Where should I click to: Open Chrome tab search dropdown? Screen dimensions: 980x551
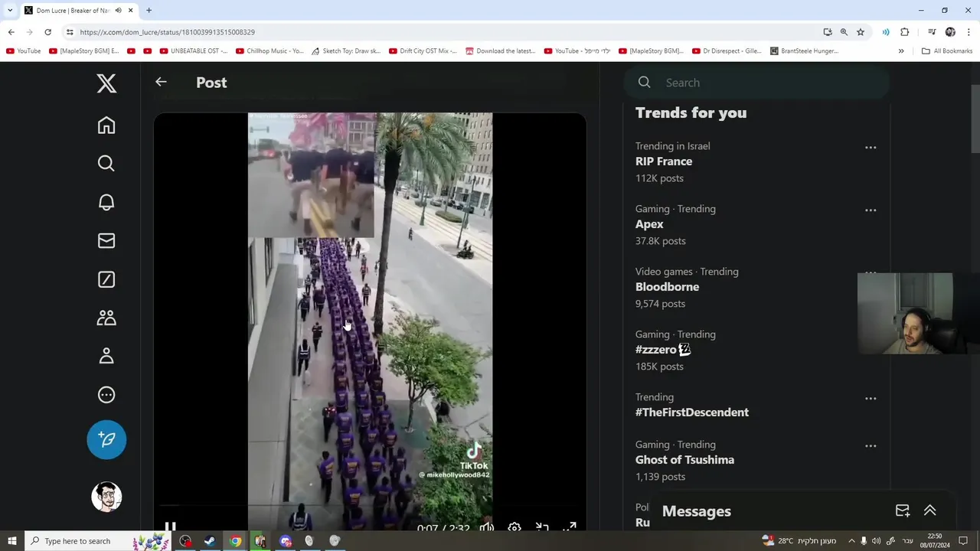[x=10, y=10]
